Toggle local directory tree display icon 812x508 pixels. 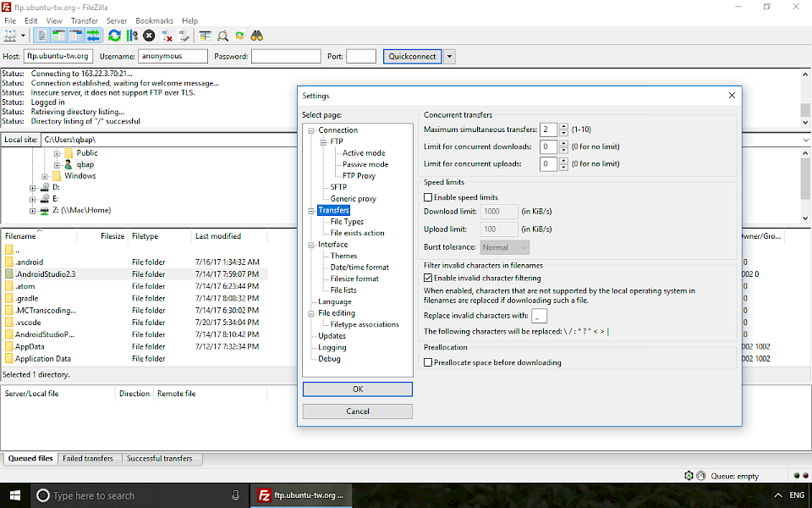tap(58, 36)
